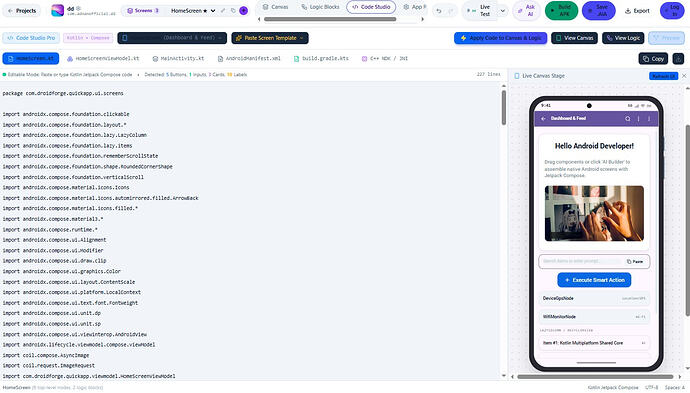
Task: Click Execute Smart Action button
Action: point(594,280)
